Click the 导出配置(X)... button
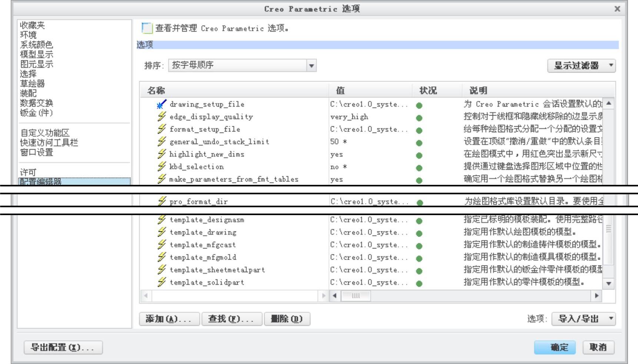Viewport: 638px width, 364px height. (x=63, y=347)
